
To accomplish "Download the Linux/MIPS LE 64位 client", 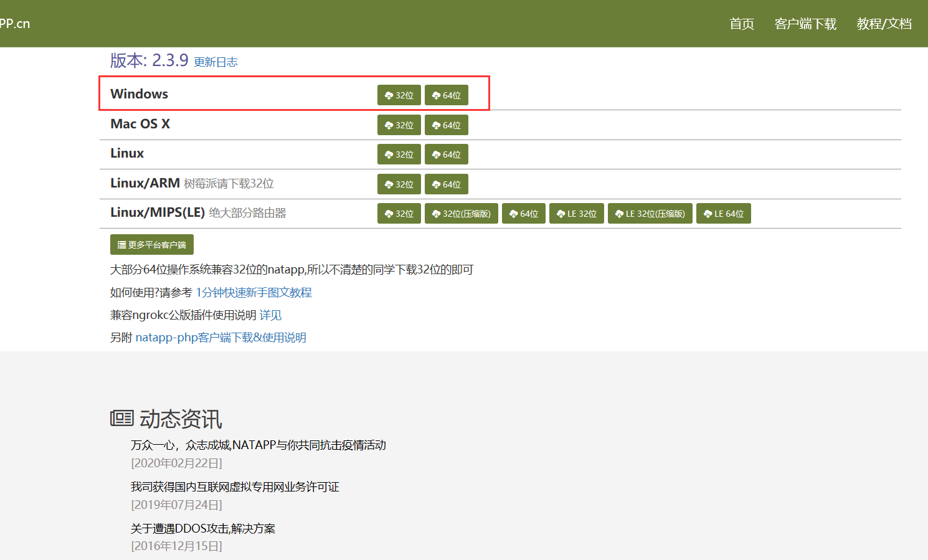I will 723,213.
